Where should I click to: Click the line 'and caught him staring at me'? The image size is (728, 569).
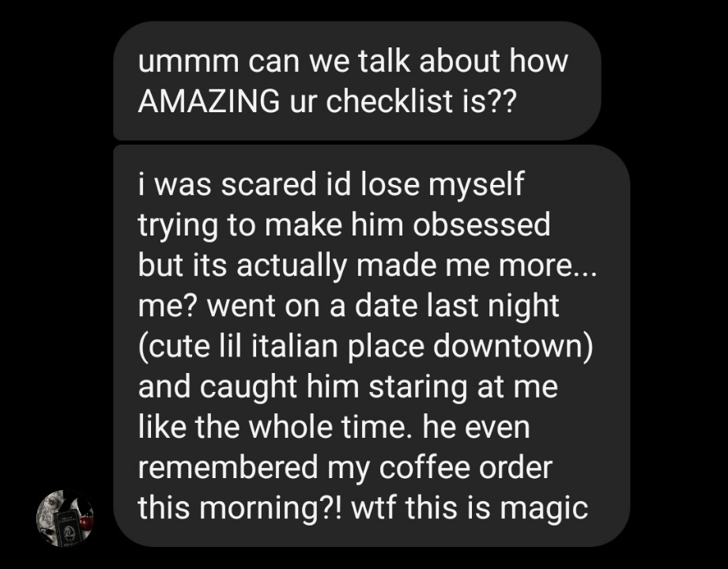point(348,387)
